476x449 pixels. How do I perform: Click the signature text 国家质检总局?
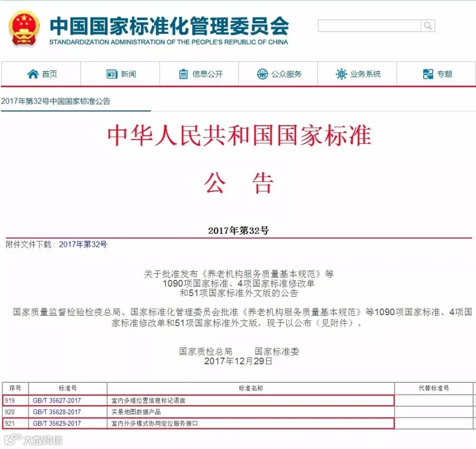click(x=206, y=352)
